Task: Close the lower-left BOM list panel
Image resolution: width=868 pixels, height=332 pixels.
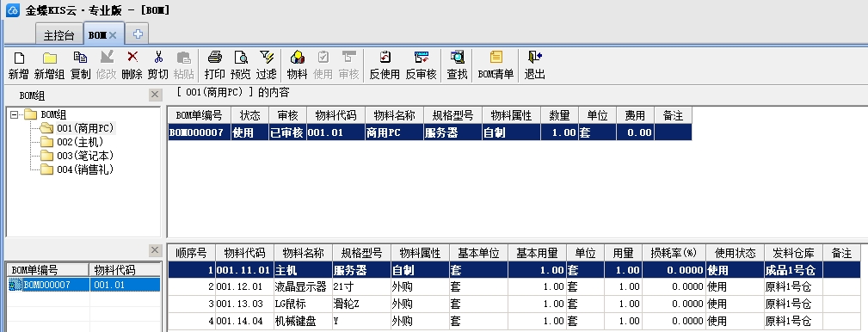Action: tap(155, 250)
